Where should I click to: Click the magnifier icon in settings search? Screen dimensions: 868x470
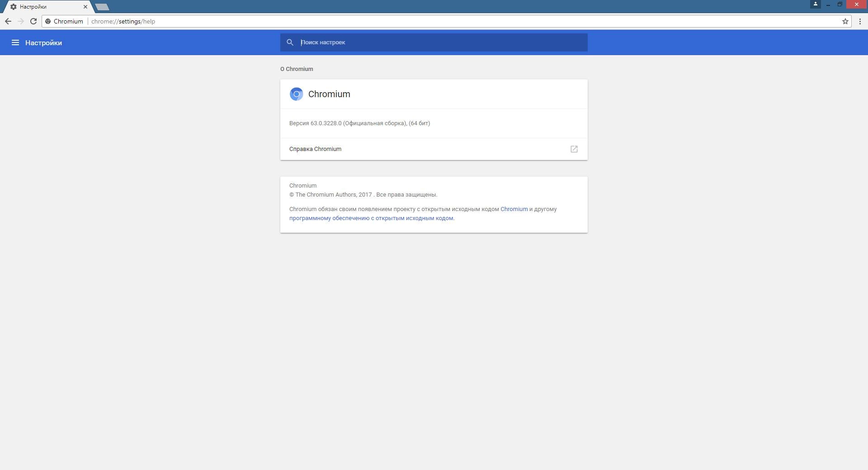[290, 42]
